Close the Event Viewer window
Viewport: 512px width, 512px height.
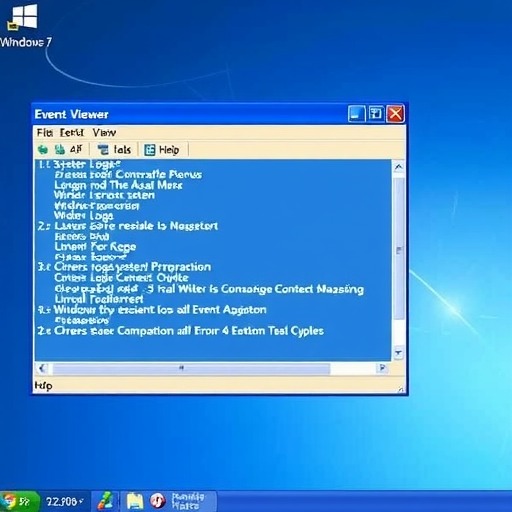(x=395, y=114)
